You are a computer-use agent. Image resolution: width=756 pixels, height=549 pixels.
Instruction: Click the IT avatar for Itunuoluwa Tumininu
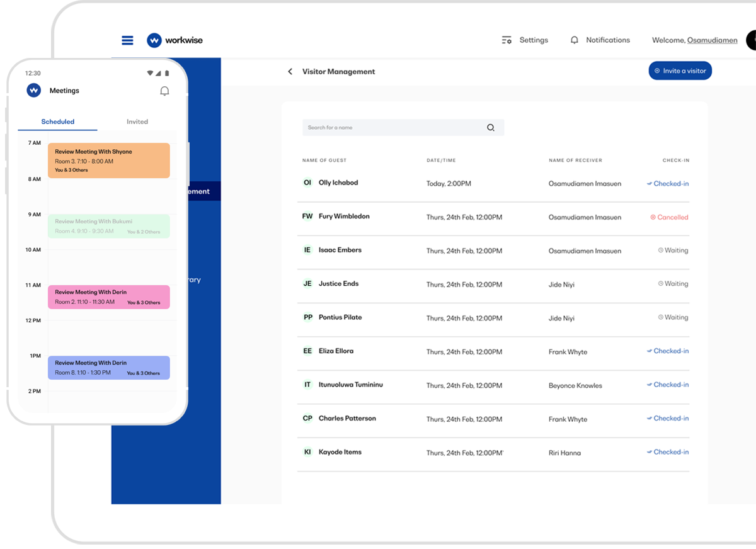(x=307, y=385)
